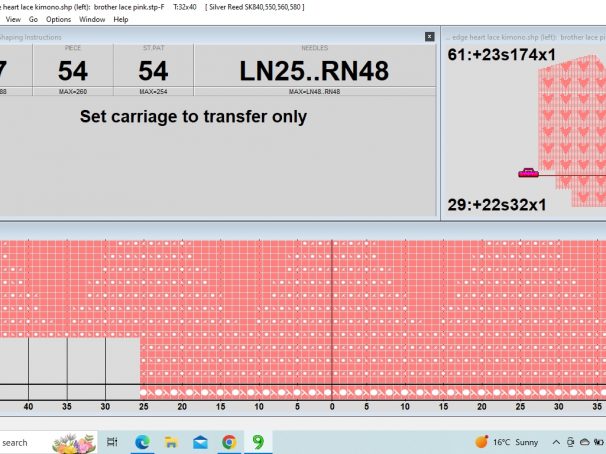Open the Go menu

(x=34, y=19)
